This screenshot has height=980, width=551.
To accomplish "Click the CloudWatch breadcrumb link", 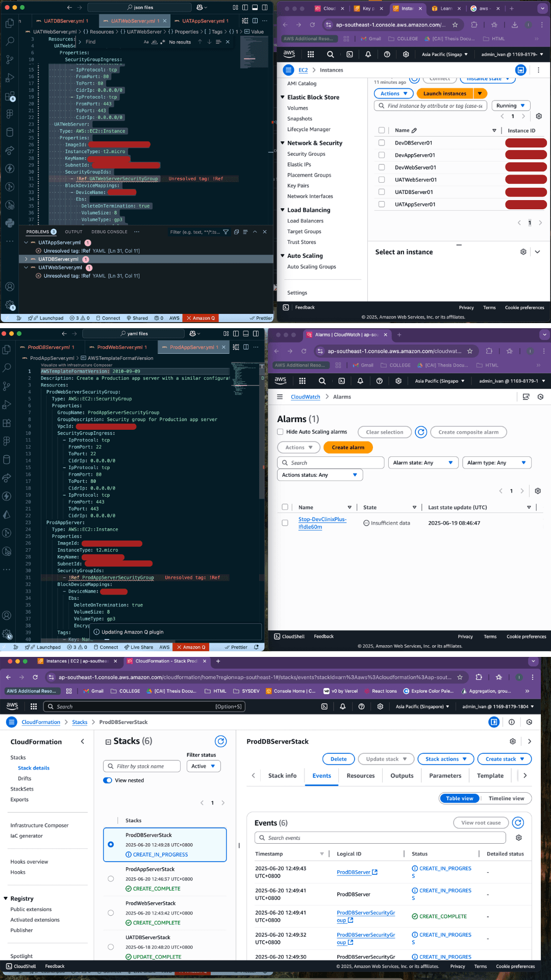I will click(x=306, y=397).
